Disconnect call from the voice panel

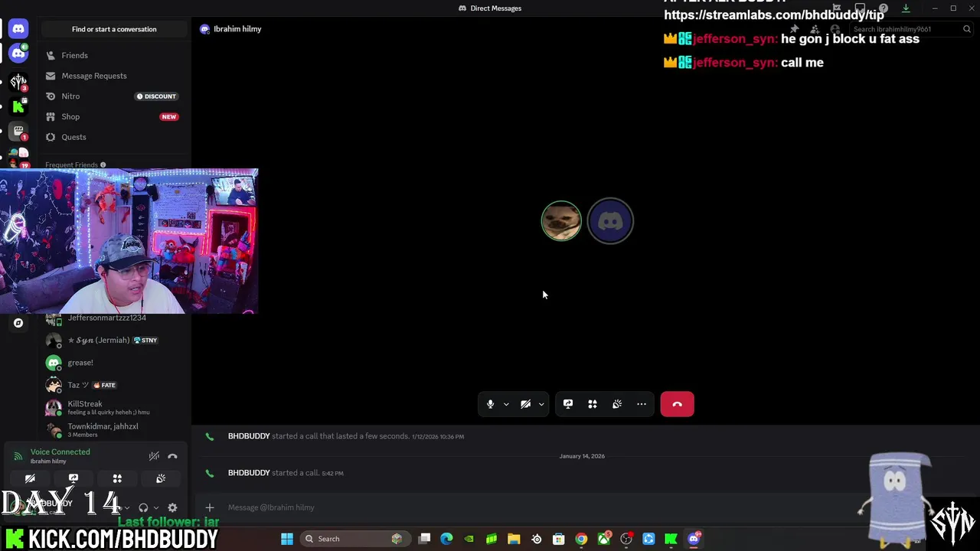(x=172, y=456)
